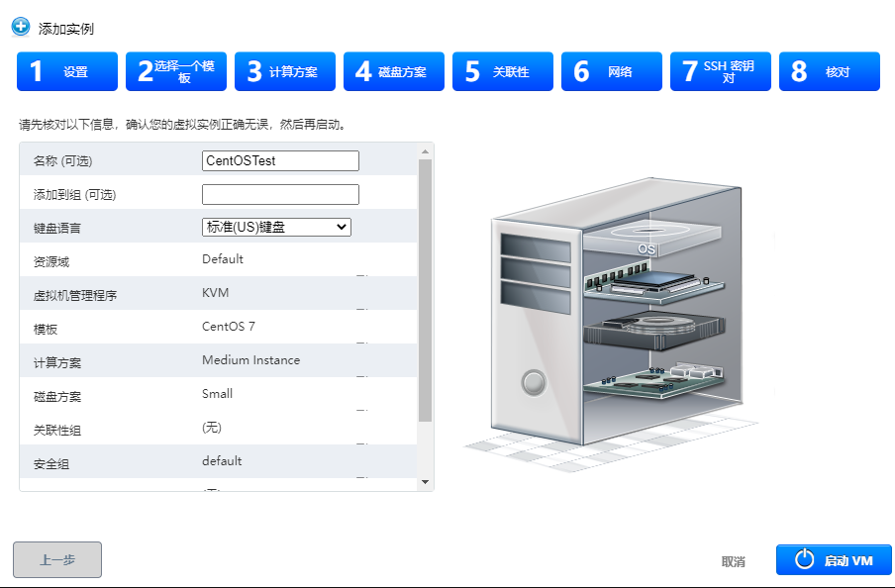Screen dimensions: 895x588
Task: Click the edit icon on the Medium Instance compute row
Action: pyautogui.click(x=362, y=376)
